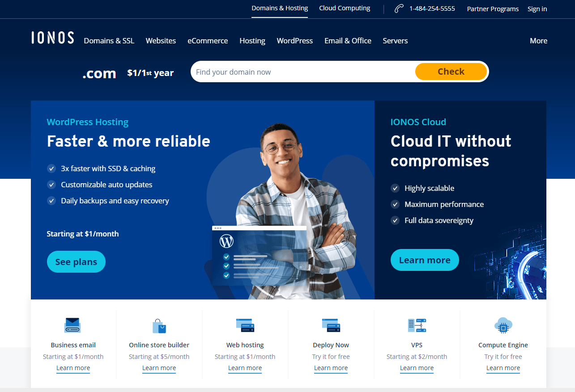The height and width of the screenshot is (392, 575).
Task: Call the 1-484-254-5555 phone number link
Action: [432, 8]
